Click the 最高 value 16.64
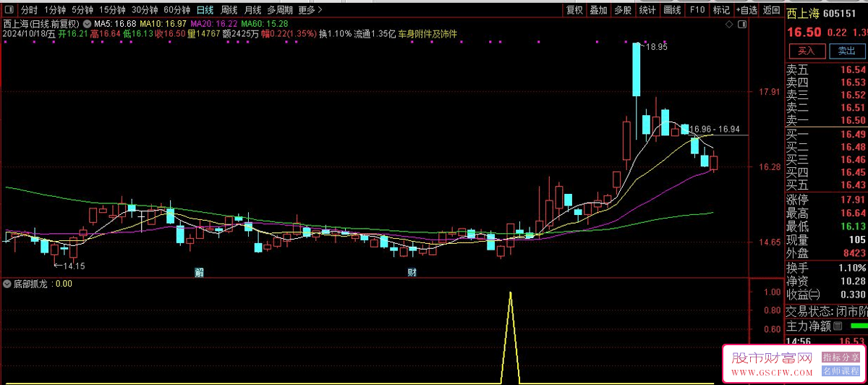Image resolution: width=868 pixels, height=385 pixels. (x=853, y=213)
